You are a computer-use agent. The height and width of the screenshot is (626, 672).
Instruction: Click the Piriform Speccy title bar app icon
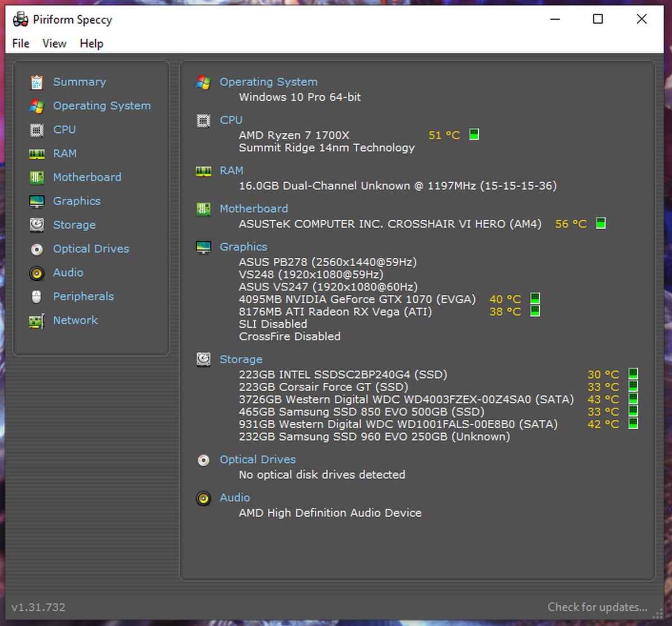point(21,20)
